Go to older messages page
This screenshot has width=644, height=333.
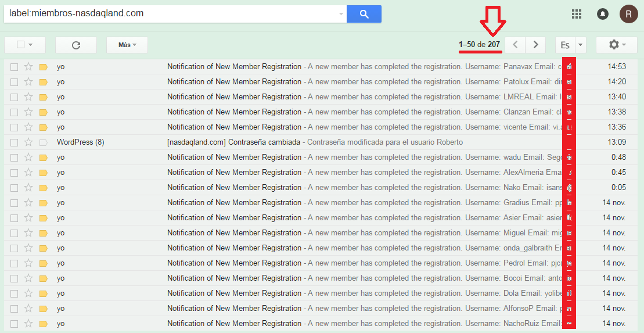coord(535,45)
